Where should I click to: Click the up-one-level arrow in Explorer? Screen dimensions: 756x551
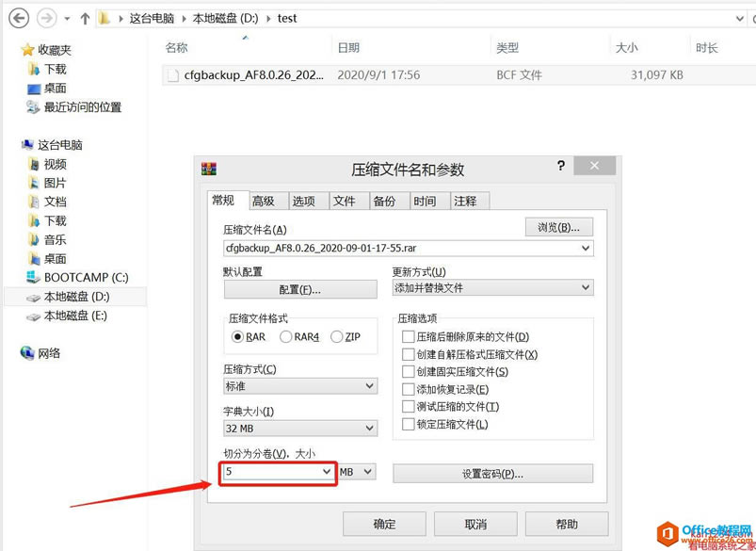pos(85,19)
